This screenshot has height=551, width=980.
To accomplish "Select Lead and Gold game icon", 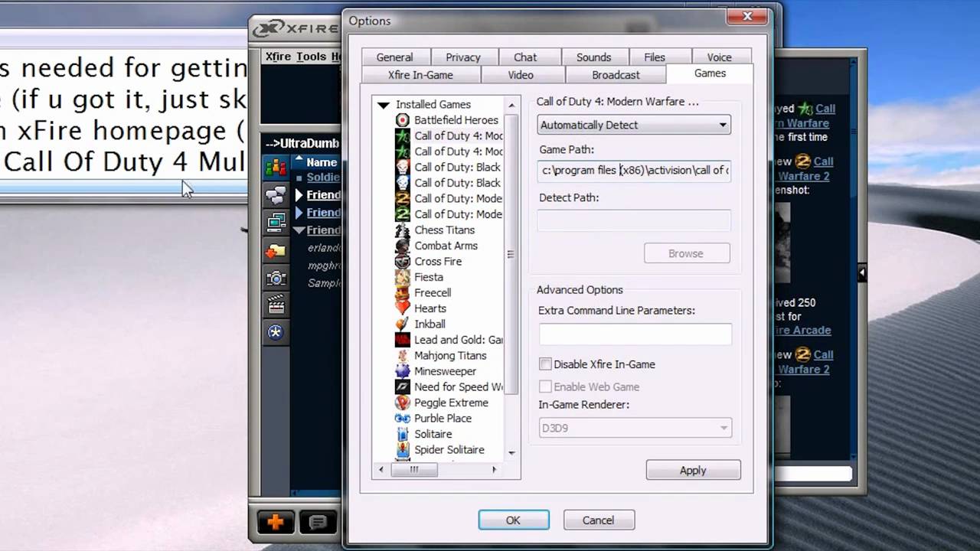I will [402, 340].
